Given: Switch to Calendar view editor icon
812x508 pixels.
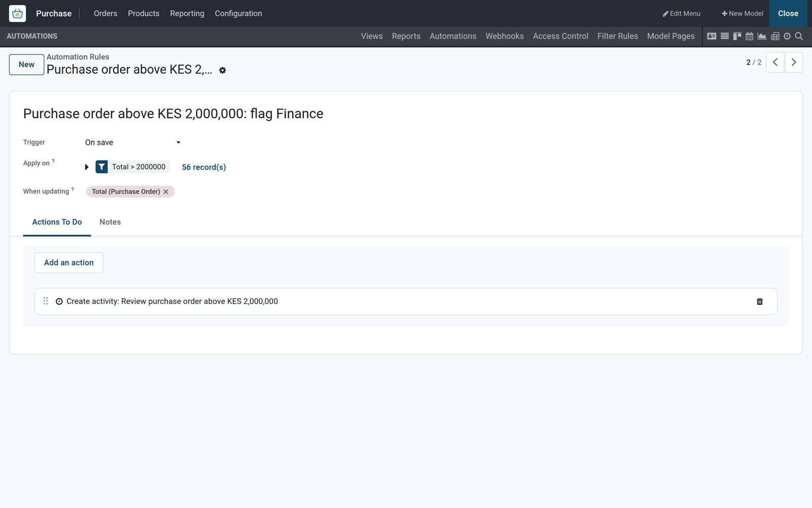Looking at the screenshot, I should [749, 36].
